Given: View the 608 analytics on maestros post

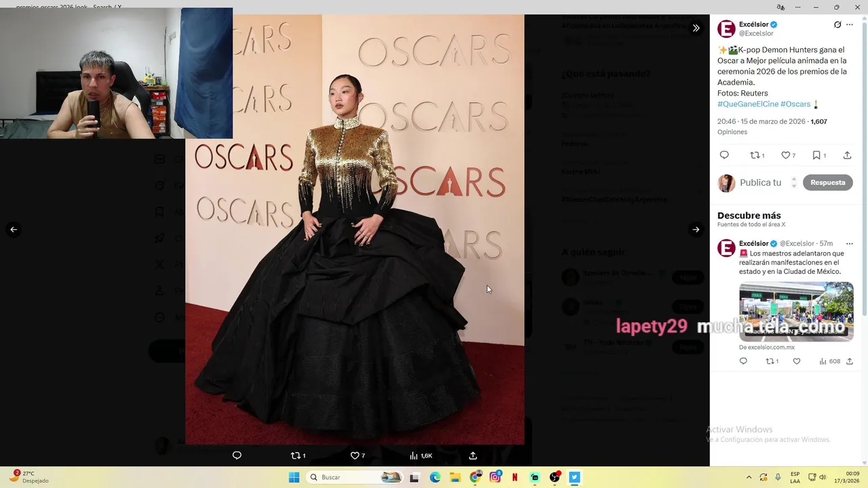Looking at the screenshot, I should pyautogui.click(x=829, y=361).
